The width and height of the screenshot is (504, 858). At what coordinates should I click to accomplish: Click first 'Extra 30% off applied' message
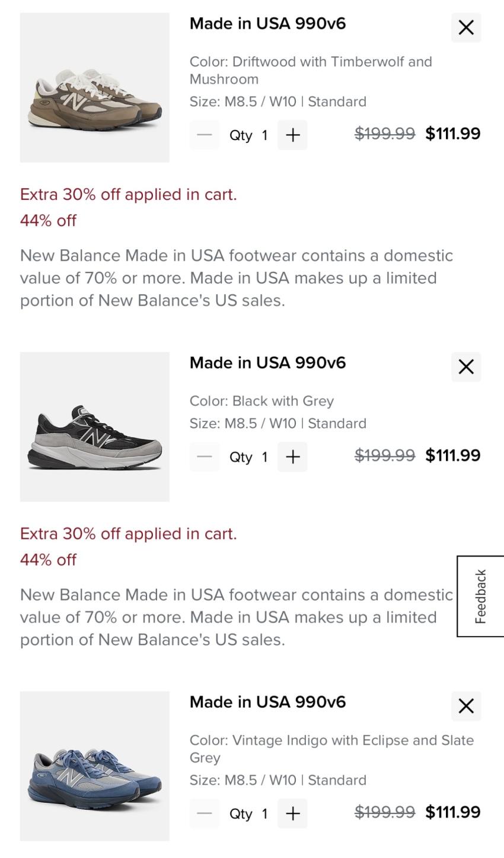(128, 195)
